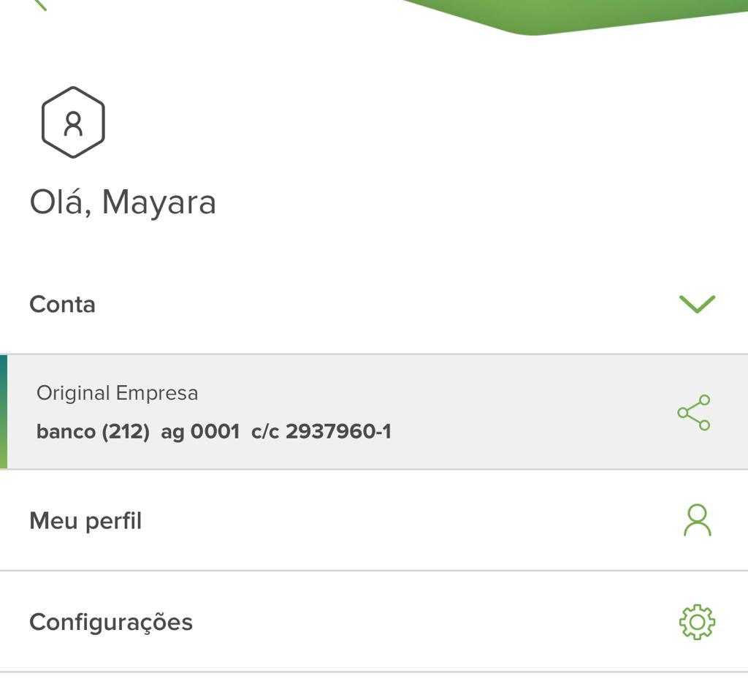
Task: Click the account number "c/c 2937960-1"
Action: click(x=321, y=432)
